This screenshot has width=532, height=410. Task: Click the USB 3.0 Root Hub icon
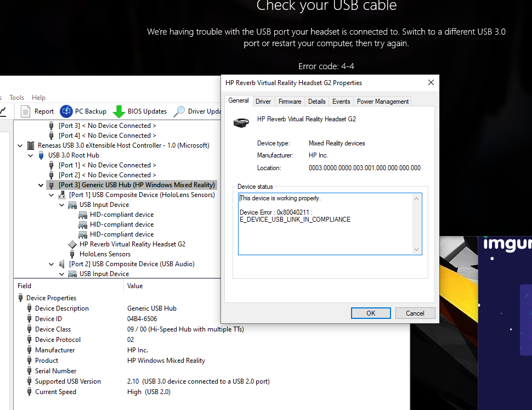[41, 155]
